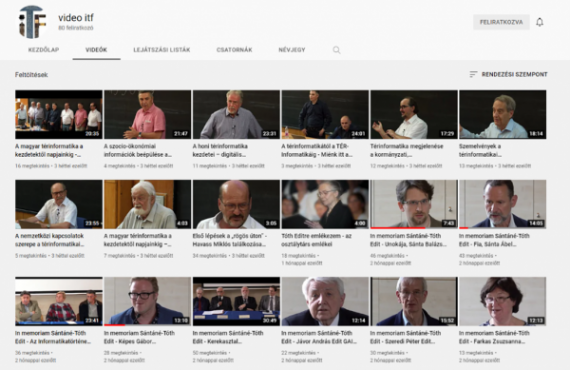Open the 3:05 video thumbnail
Screen dimensions: 570x370
point(236,204)
